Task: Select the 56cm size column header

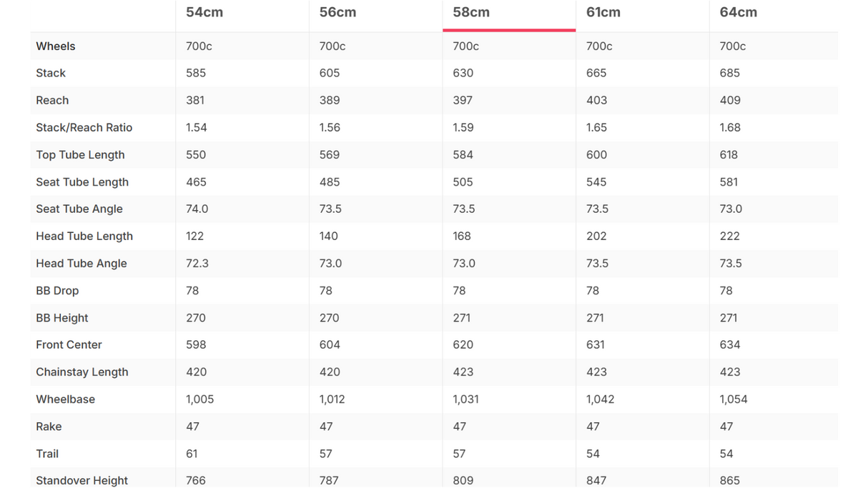Action: pyautogui.click(x=337, y=12)
